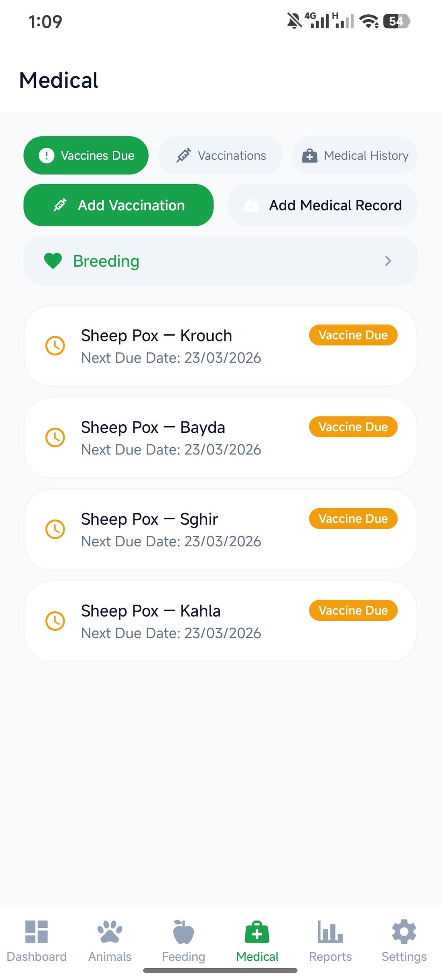Tap the Animals paw icon

click(110, 931)
